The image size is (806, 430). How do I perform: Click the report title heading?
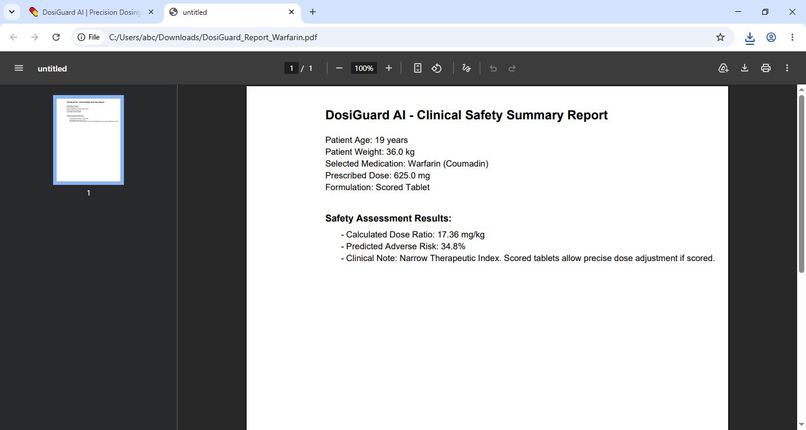[466, 115]
